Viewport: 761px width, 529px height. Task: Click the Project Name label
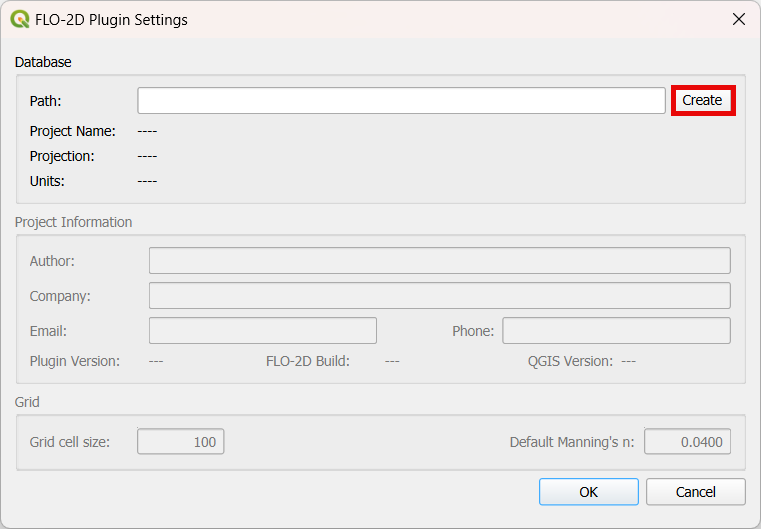click(72, 131)
